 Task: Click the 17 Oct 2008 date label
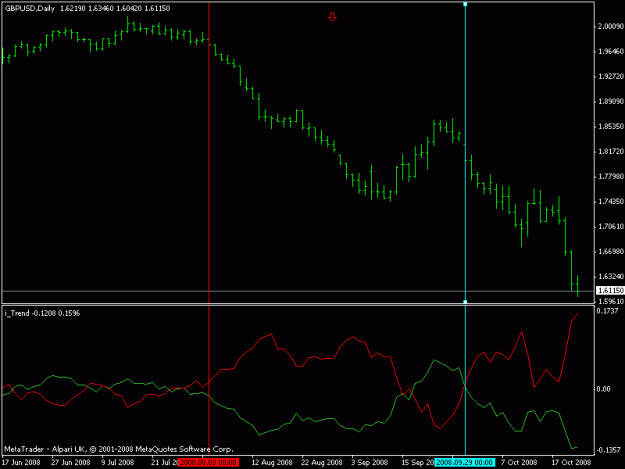(x=571, y=463)
